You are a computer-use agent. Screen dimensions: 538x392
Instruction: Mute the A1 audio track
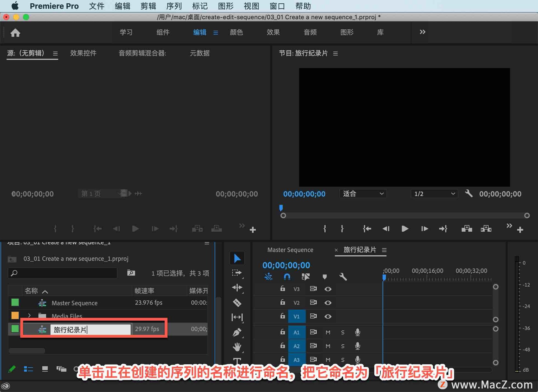point(328,332)
